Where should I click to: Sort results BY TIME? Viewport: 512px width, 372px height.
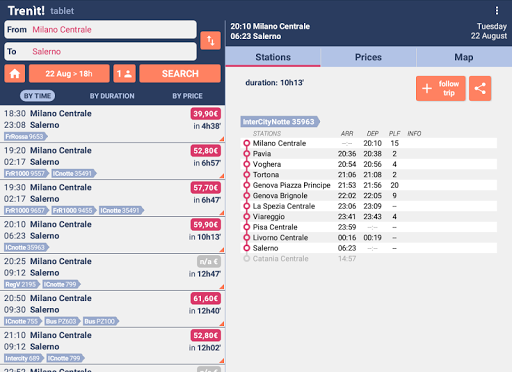tap(37, 96)
